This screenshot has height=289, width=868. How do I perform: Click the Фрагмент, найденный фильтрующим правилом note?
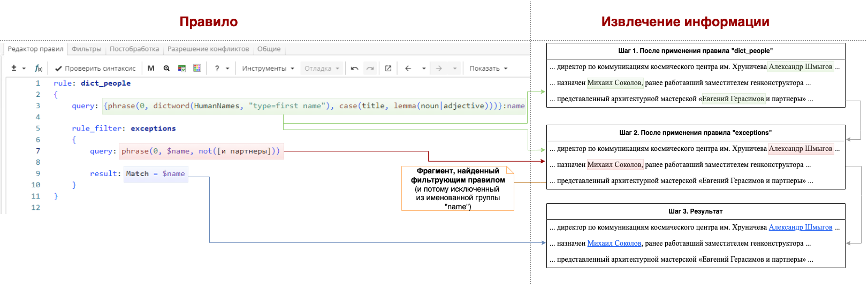click(458, 188)
